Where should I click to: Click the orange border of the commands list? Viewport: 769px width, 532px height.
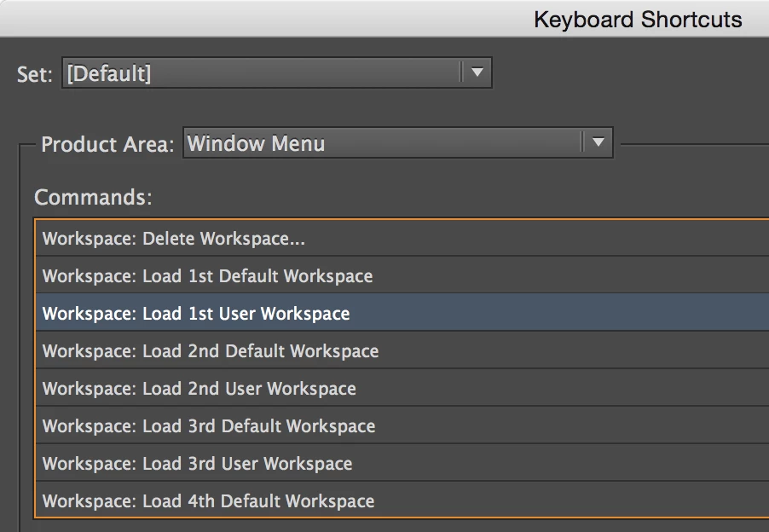35,367
